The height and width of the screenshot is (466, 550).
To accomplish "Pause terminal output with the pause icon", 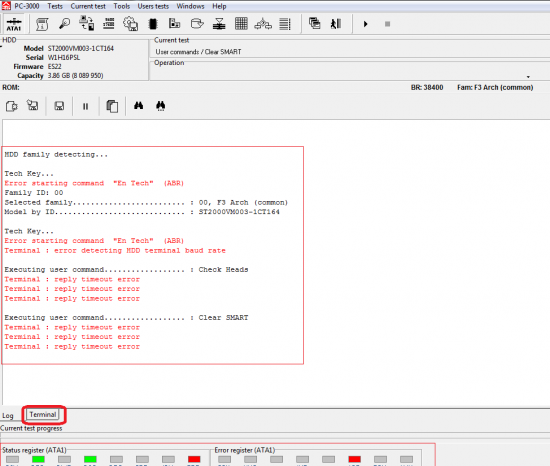I will (x=85, y=106).
